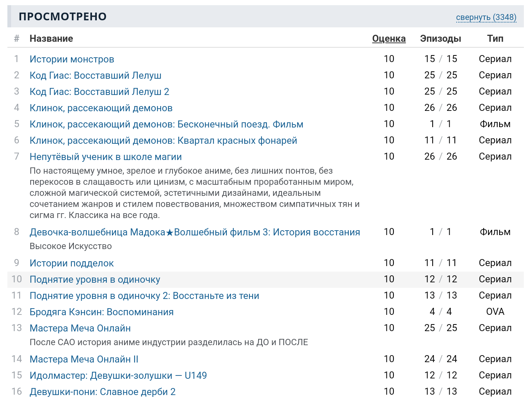The width and height of the screenshot is (532, 398).
Task: Click row number 16
Action: pyautogui.click(x=17, y=391)
